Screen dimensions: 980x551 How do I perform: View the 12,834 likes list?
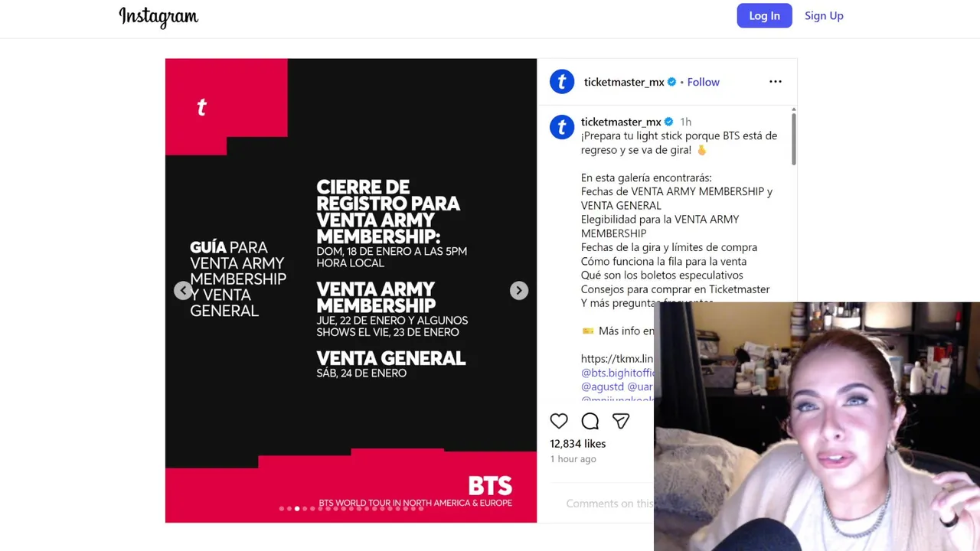[x=577, y=443]
